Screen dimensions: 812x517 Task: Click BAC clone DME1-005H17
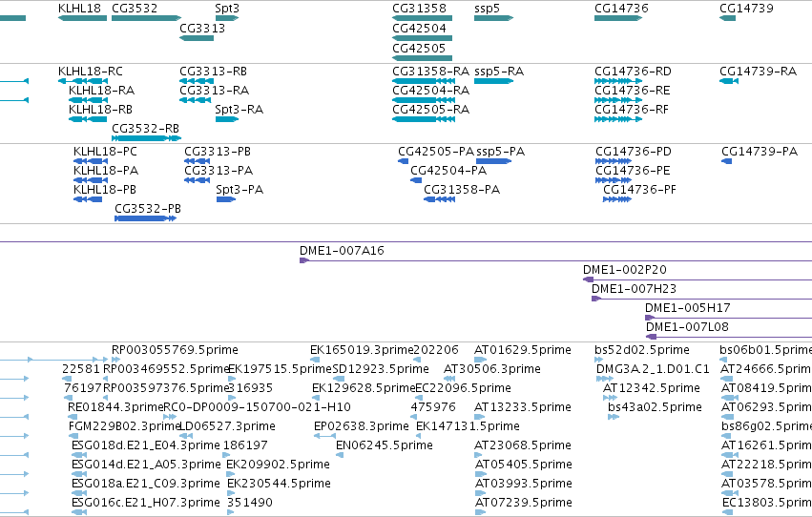729,319
